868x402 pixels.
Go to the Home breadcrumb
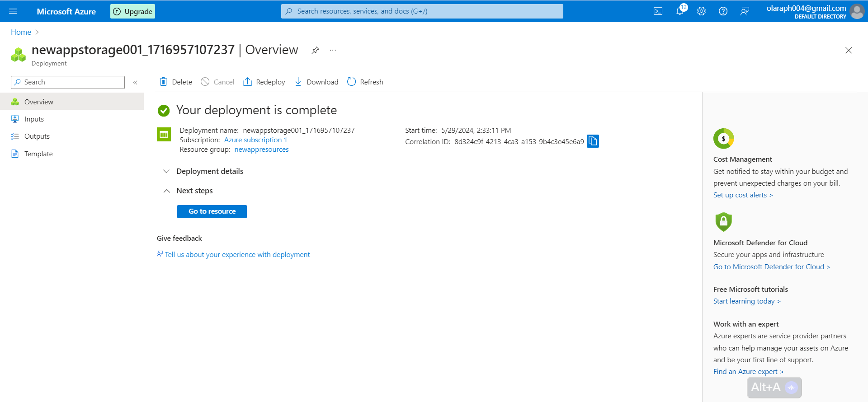(x=21, y=32)
